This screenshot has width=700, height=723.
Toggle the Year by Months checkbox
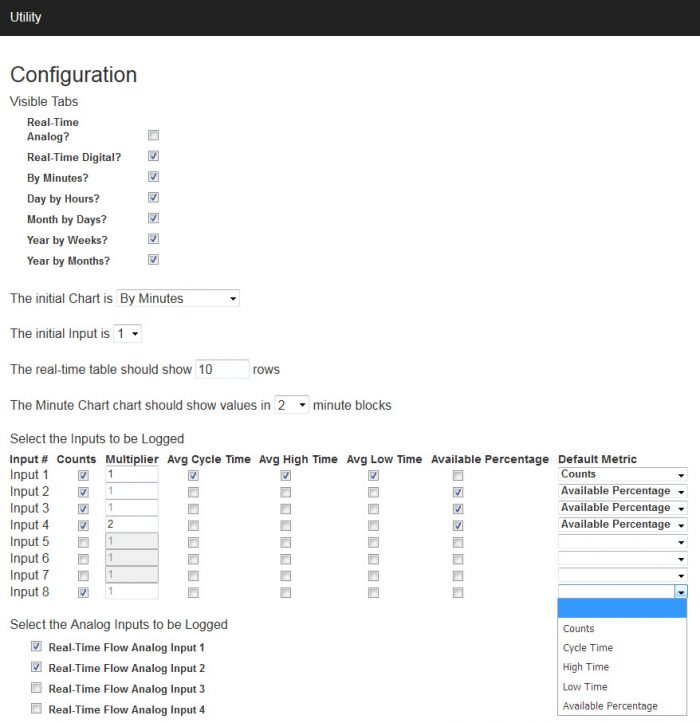coord(153,260)
